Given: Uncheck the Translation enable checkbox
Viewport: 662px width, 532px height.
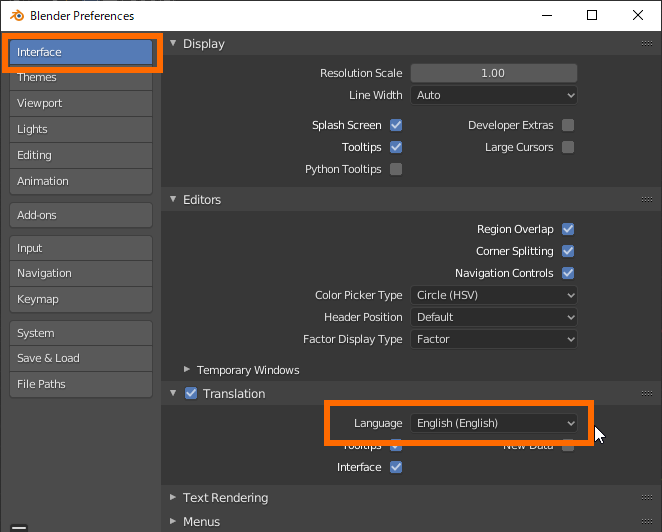Looking at the screenshot, I should 191,394.
